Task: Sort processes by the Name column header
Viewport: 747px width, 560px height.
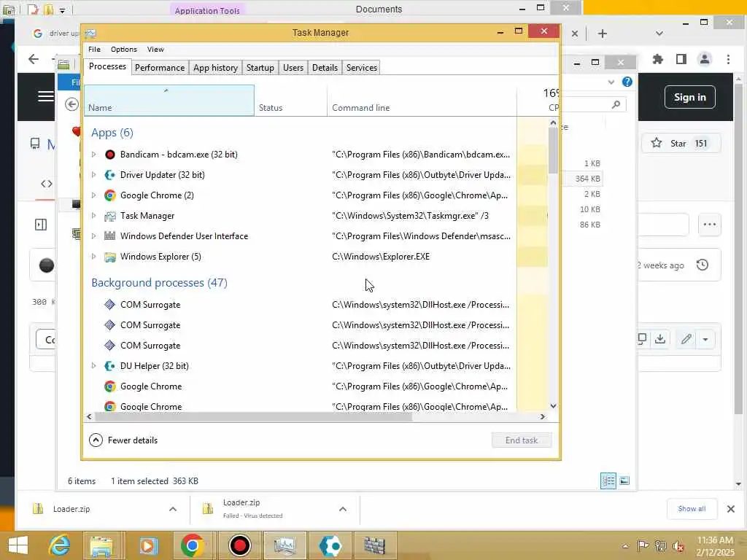Action: click(169, 101)
